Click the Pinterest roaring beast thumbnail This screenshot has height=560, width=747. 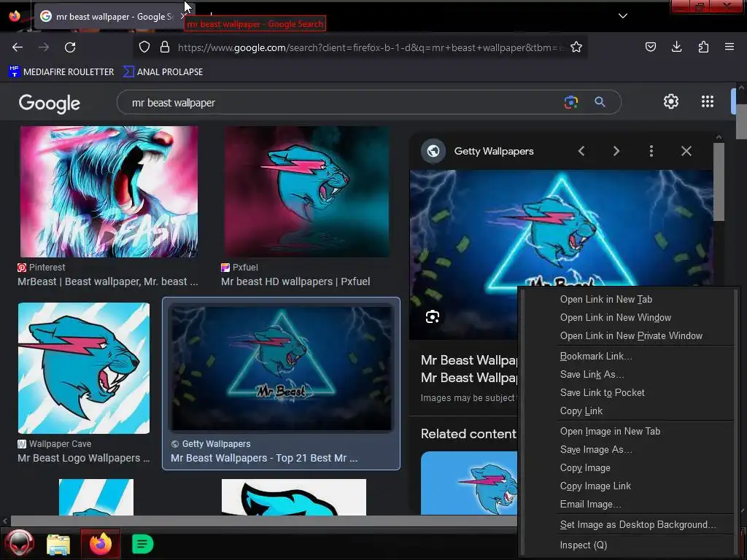click(109, 192)
